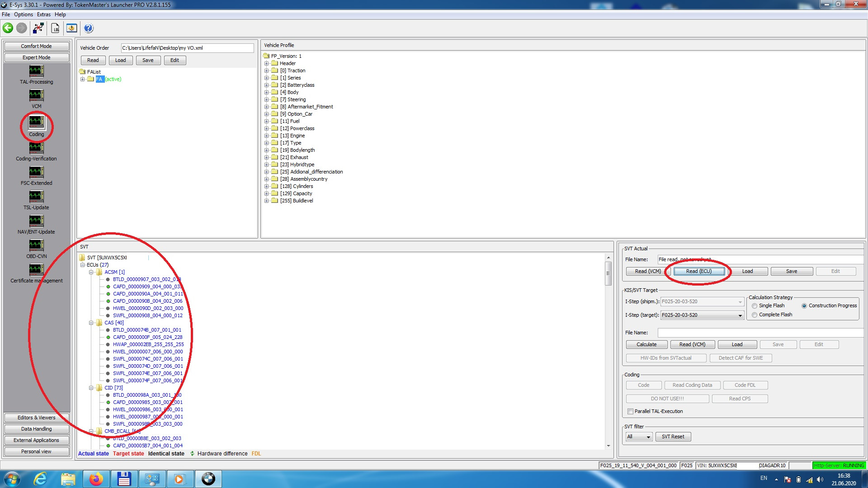Select Single Flash radio button
Viewport: 868px width, 488px height.
click(x=755, y=305)
